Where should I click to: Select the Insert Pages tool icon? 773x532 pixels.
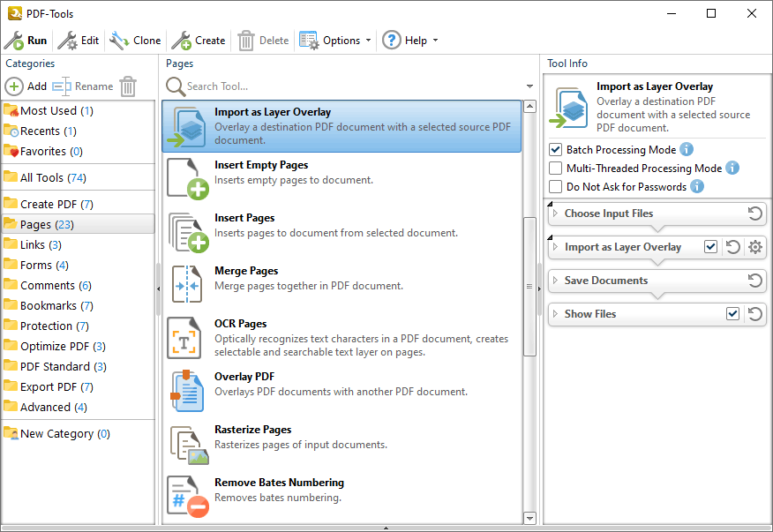(x=189, y=232)
